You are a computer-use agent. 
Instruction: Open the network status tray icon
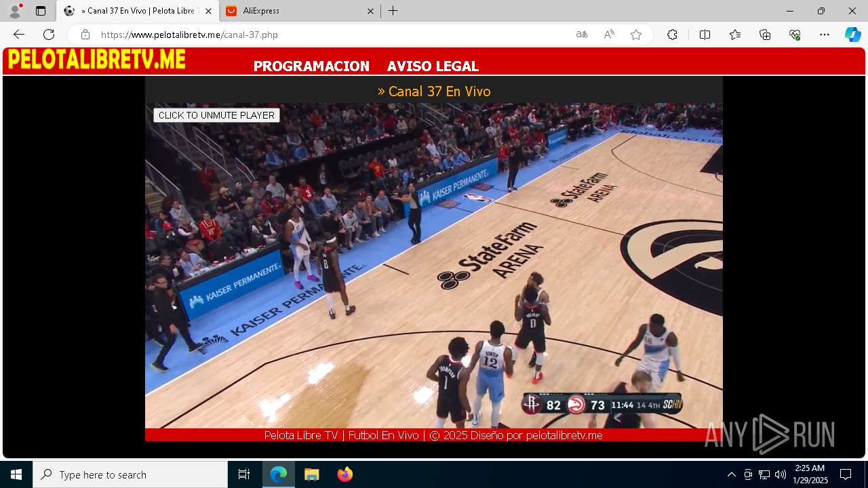tap(764, 474)
